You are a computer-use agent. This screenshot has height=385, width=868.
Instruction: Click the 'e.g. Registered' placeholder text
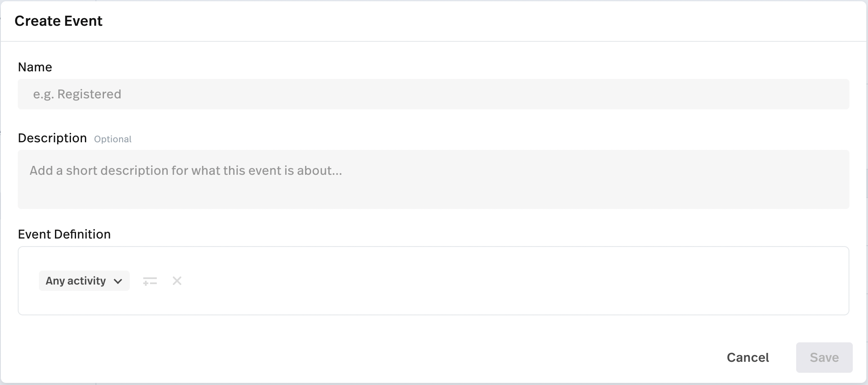77,94
